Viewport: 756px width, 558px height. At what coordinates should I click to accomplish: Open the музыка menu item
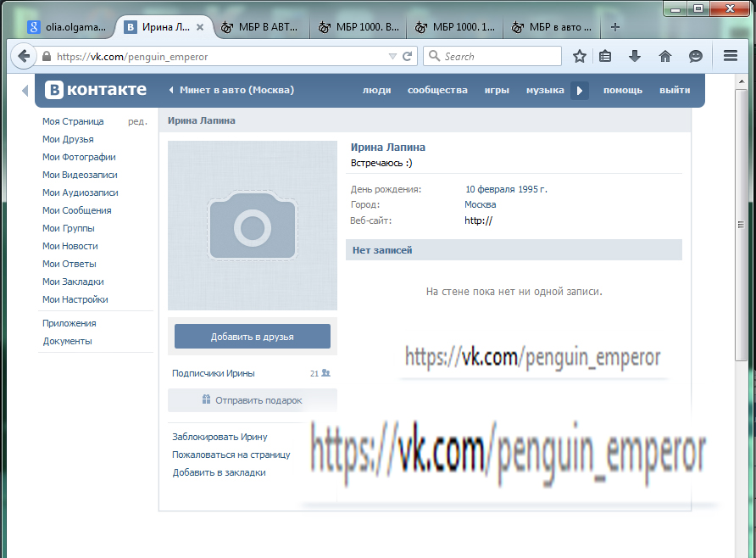(545, 90)
